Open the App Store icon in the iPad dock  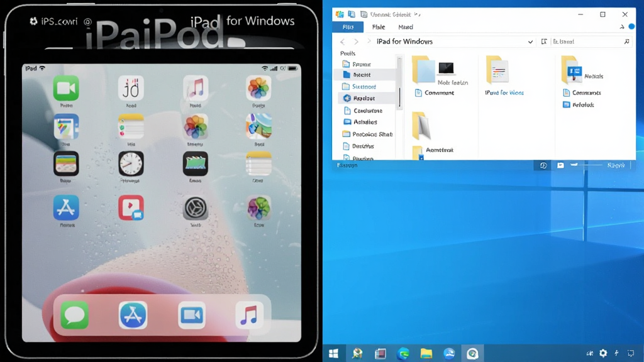[133, 315]
